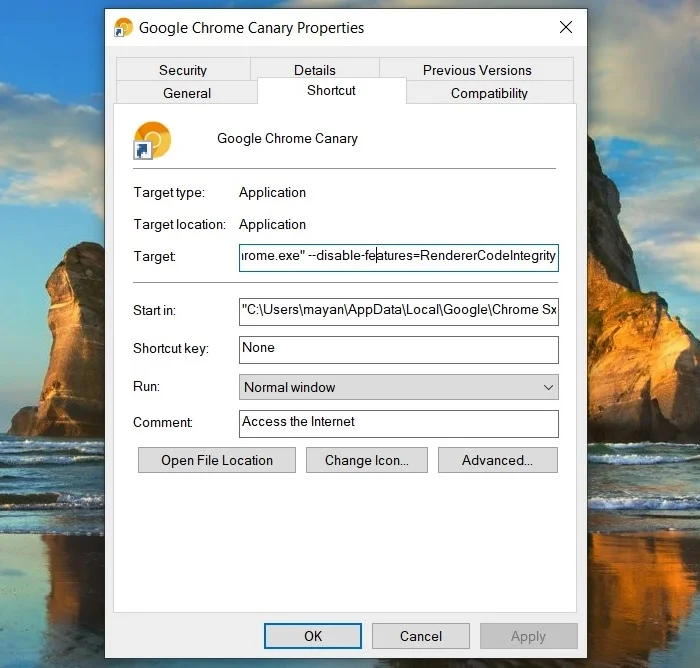Click Cancel to discard changes

point(421,636)
